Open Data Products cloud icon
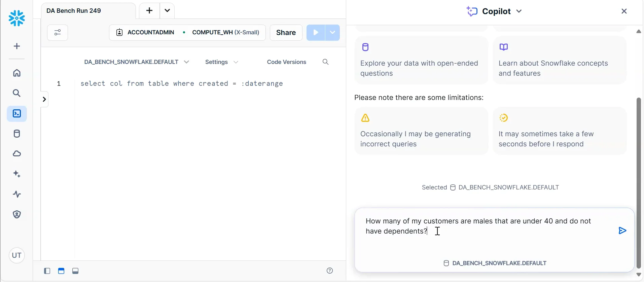The width and height of the screenshot is (644, 282). (x=17, y=154)
